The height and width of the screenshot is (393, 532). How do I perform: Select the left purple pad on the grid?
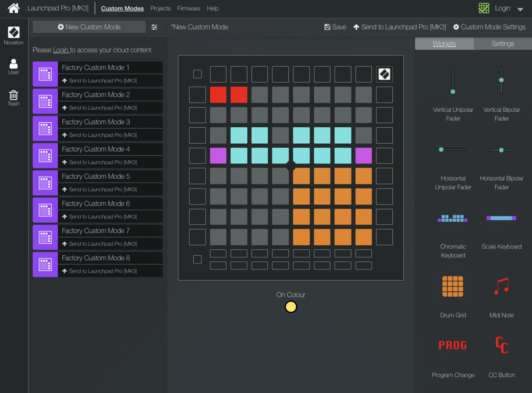[218, 156]
